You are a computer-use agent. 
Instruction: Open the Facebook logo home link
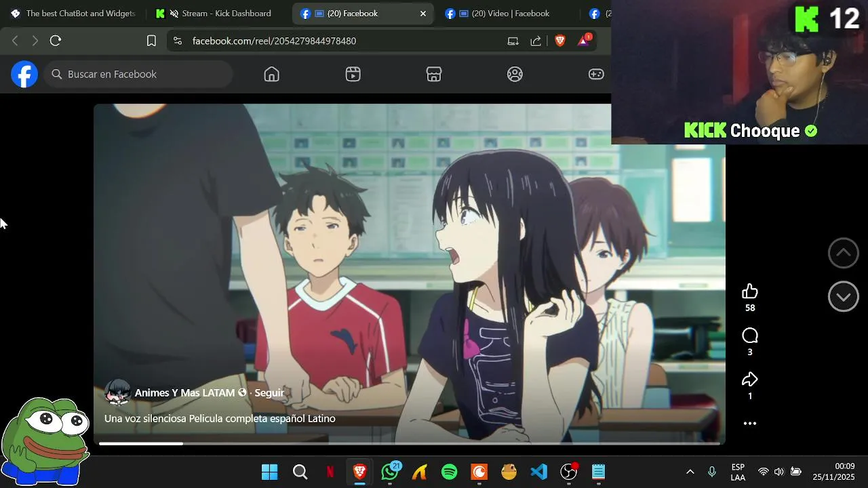(x=24, y=74)
